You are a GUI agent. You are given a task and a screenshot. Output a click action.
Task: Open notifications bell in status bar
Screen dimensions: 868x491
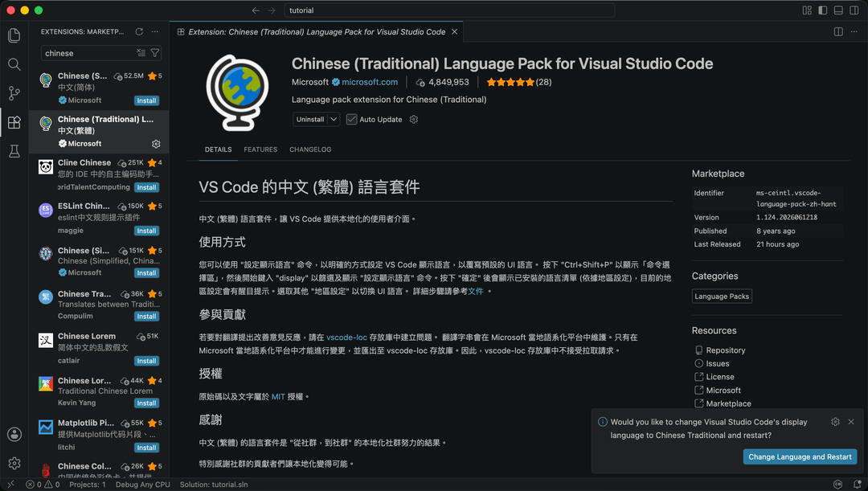pos(857,485)
